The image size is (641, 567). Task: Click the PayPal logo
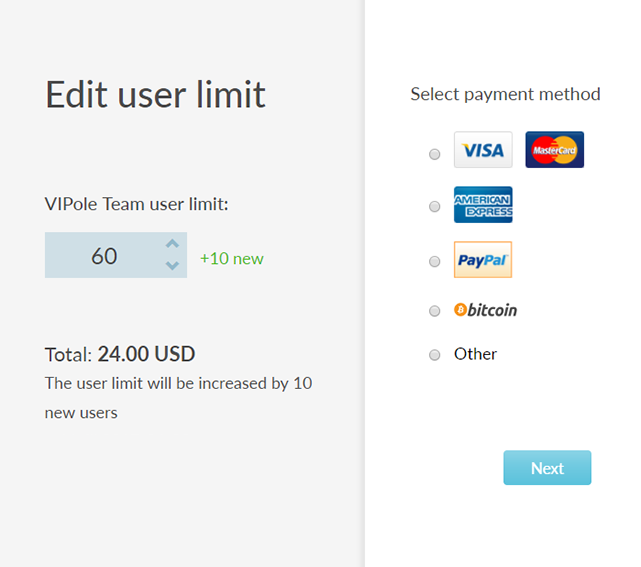[x=483, y=260]
